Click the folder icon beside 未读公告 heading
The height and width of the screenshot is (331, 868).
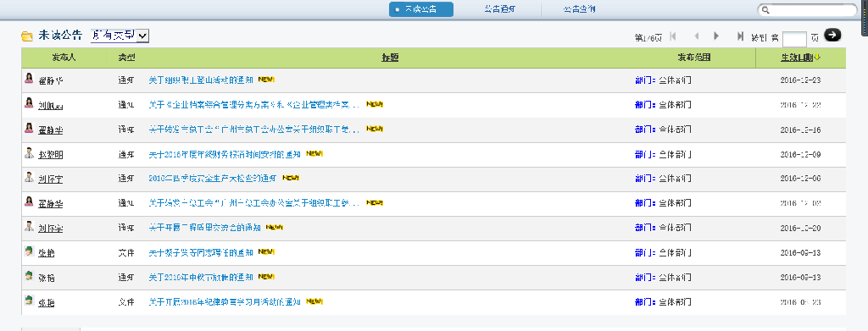[x=26, y=36]
